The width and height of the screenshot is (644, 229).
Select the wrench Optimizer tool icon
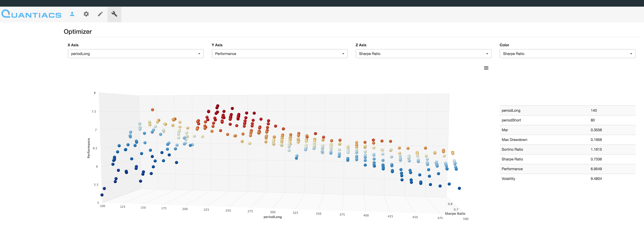[114, 14]
